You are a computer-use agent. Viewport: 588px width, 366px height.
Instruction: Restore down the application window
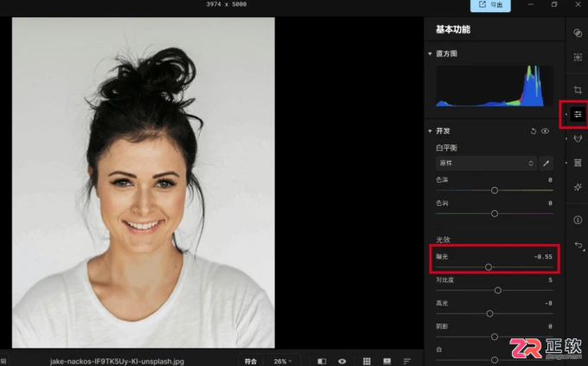click(554, 4)
